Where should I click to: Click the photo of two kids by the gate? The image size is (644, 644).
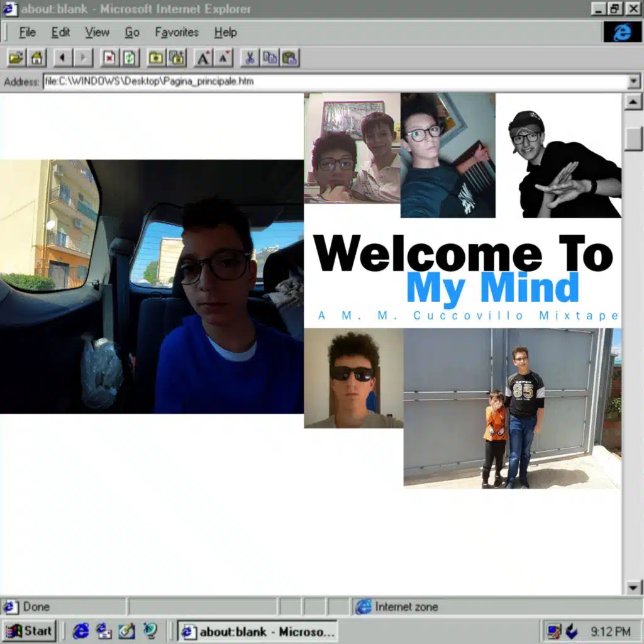(x=513, y=408)
